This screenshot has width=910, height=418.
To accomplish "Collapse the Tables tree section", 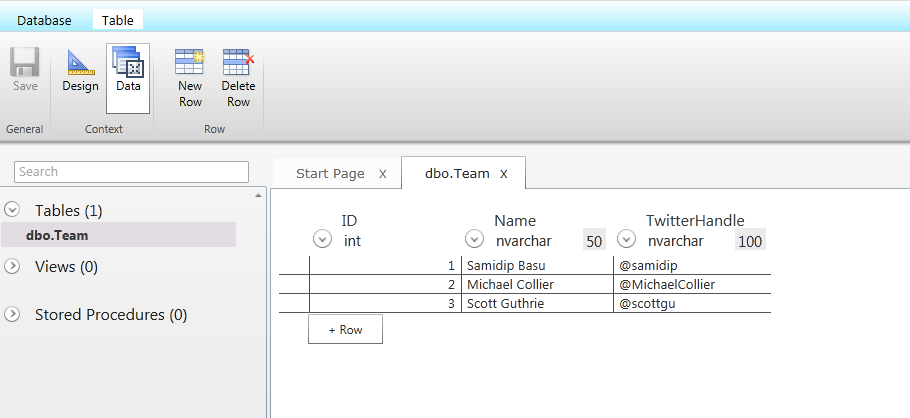I will tap(12, 210).
